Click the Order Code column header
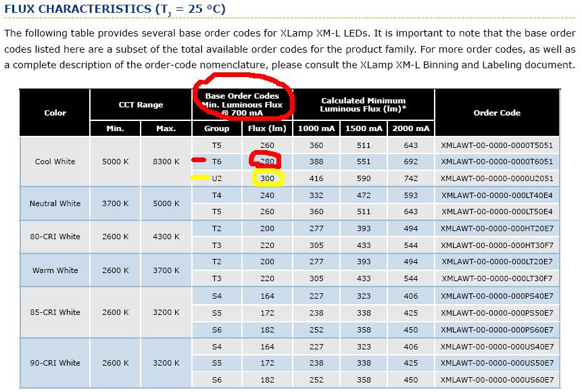 497,113
